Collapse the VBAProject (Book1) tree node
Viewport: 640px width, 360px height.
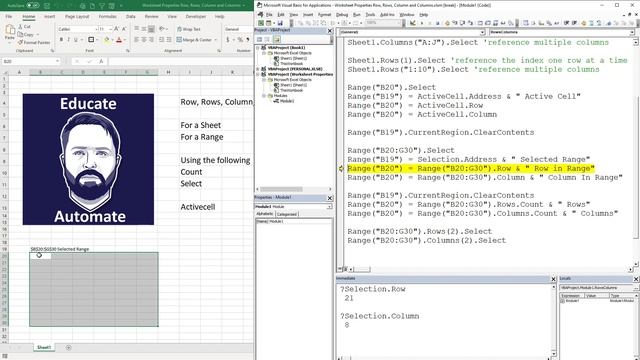[258, 48]
